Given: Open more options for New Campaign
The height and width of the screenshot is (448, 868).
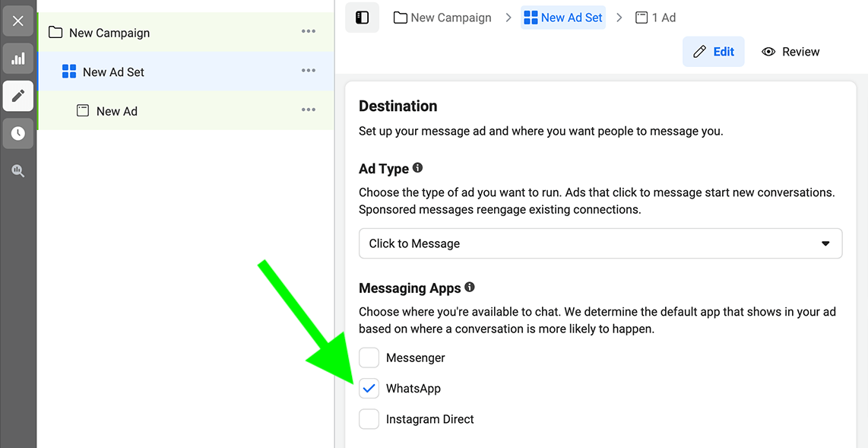Looking at the screenshot, I should point(309,31).
